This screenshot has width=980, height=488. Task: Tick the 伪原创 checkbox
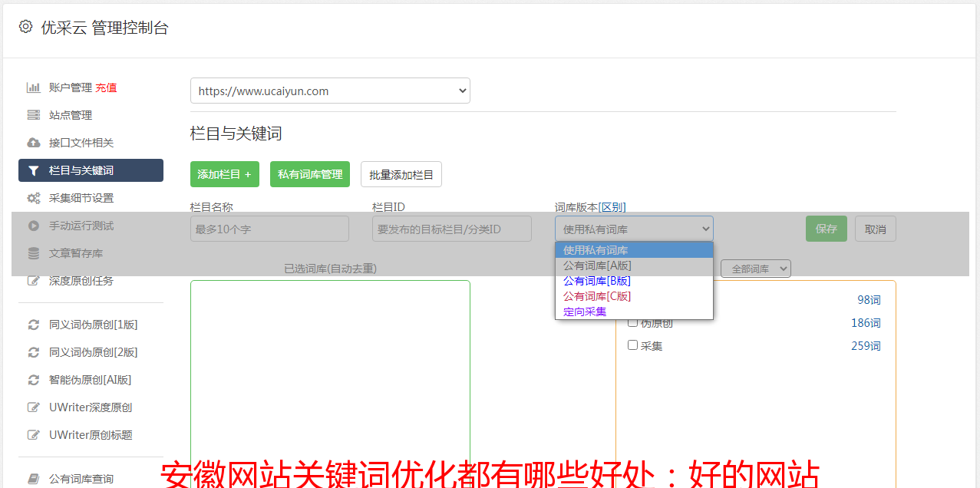[x=633, y=322]
